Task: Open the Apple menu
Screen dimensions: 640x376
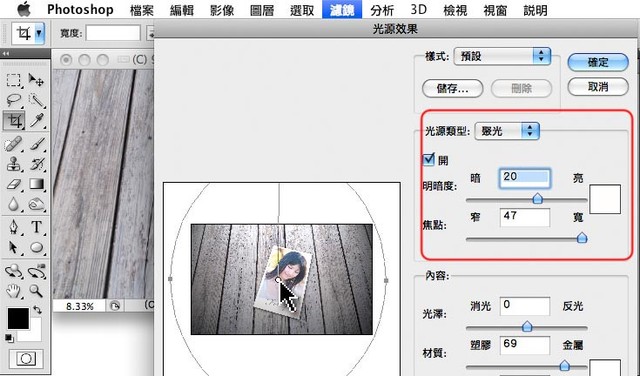Action: point(24,9)
